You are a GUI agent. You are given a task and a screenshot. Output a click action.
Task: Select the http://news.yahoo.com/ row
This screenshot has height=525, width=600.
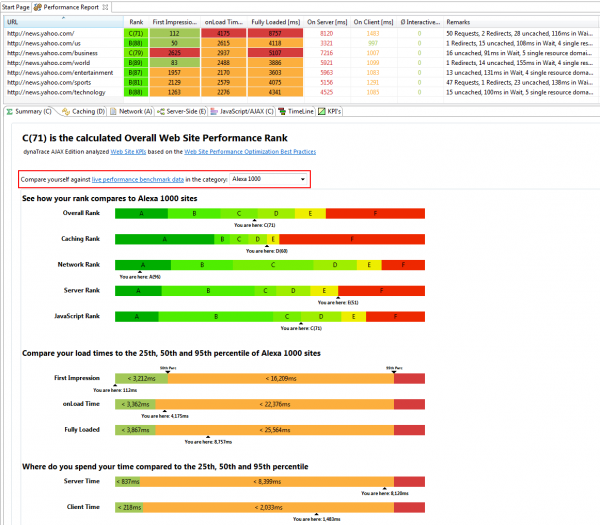[x=300, y=33]
